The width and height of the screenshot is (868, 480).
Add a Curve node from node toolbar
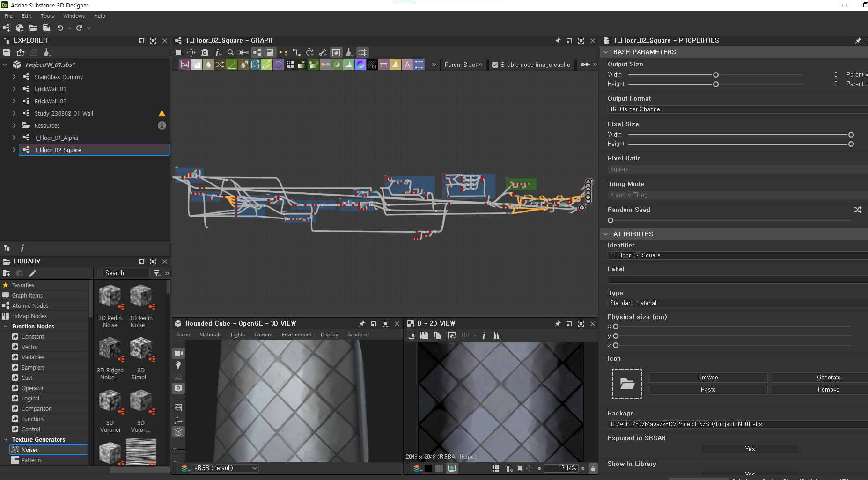tap(232, 65)
